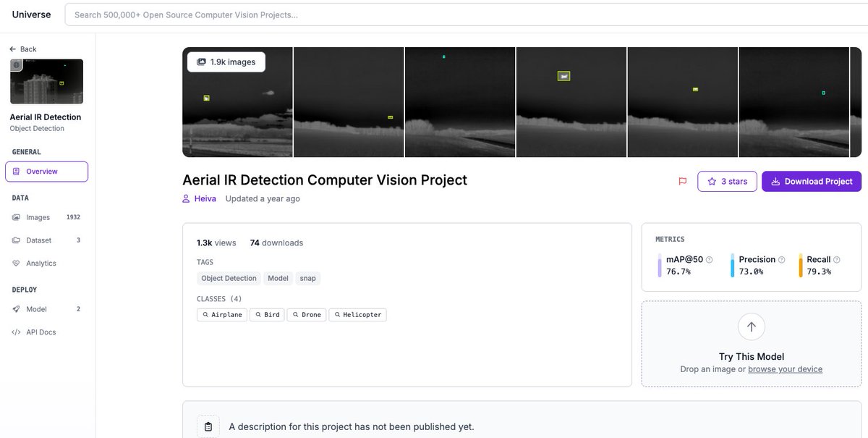Open the Analytics page
The image size is (868, 438).
point(46,264)
